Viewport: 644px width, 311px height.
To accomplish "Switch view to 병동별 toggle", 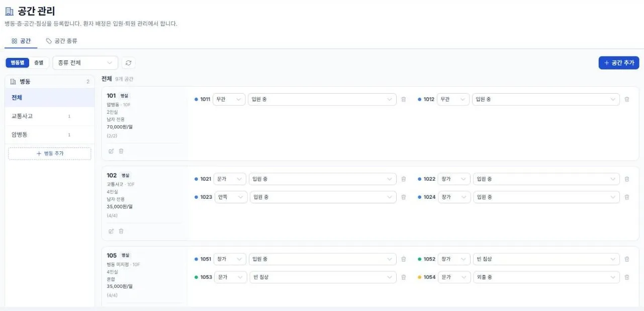I will tap(18, 63).
